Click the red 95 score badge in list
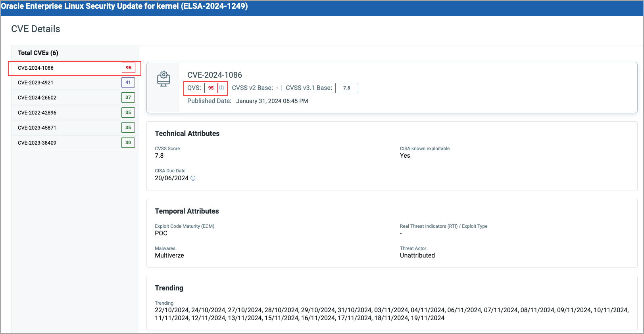 [129, 68]
